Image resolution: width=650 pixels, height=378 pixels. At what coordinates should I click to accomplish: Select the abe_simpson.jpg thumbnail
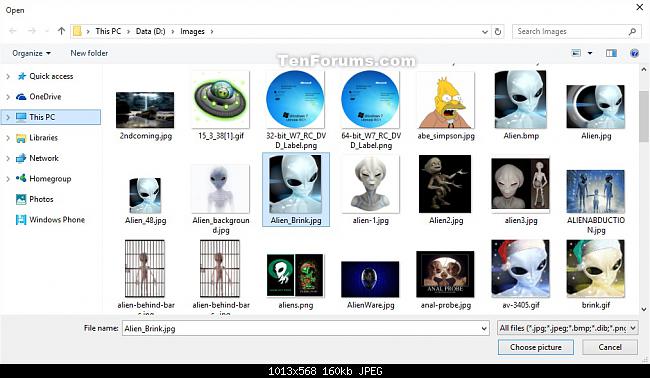pos(446,100)
